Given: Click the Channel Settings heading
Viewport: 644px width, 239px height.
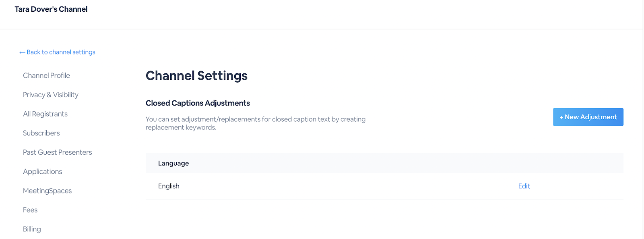Looking at the screenshot, I should [196, 75].
